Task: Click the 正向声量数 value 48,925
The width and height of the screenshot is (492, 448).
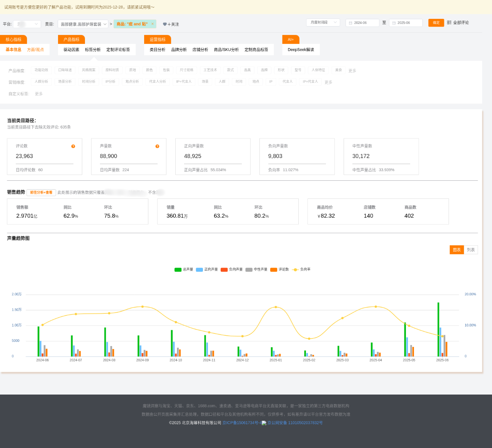Action: point(193,156)
